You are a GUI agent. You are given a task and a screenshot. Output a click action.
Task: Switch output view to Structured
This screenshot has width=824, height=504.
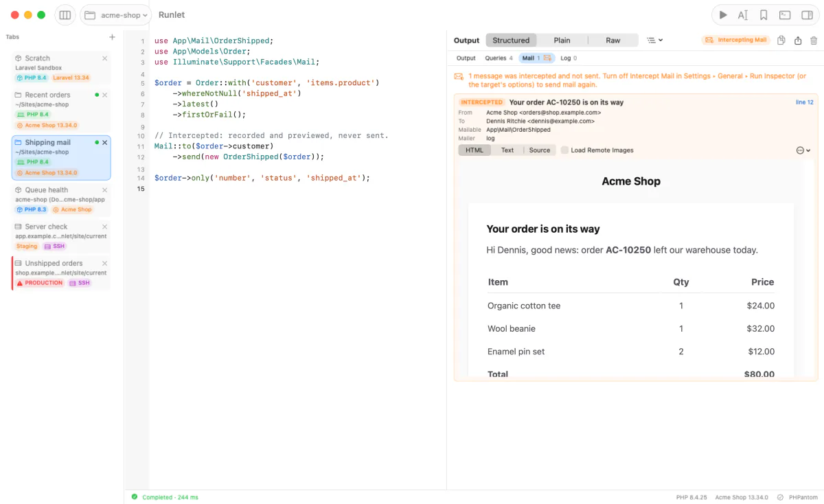(x=511, y=41)
